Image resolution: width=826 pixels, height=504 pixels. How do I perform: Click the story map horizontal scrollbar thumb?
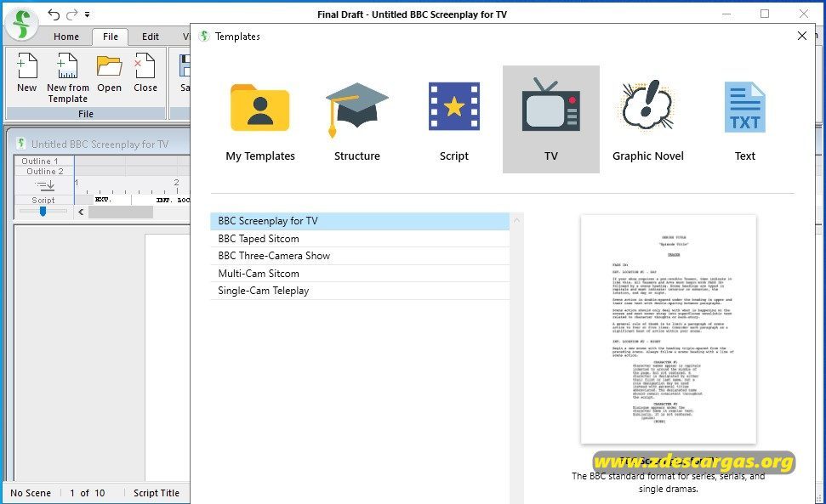(x=121, y=212)
